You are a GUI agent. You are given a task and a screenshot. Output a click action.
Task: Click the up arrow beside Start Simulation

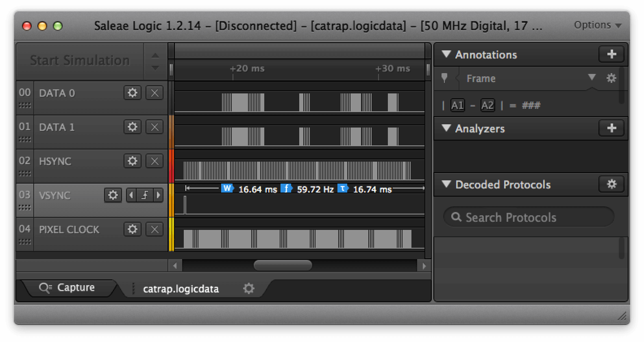pyautogui.click(x=155, y=56)
